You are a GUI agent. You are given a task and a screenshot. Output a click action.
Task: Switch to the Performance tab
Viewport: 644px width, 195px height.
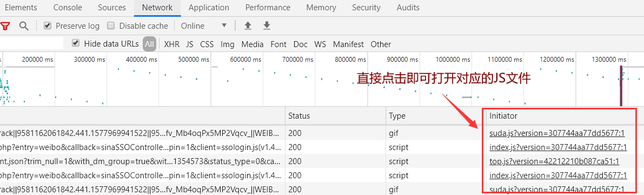(x=268, y=8)
